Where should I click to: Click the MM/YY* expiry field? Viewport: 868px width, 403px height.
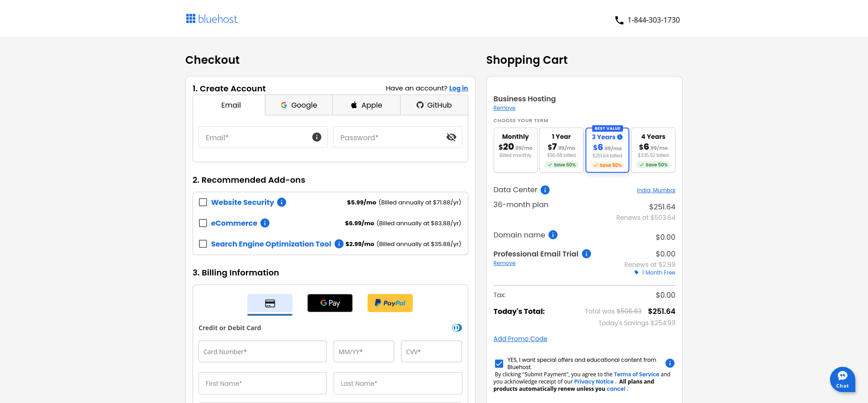point(364,351)
